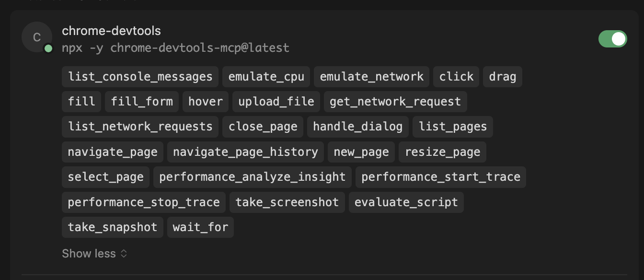The height and width of the screenshot is (280, 644).
Task: Select the upload_file tool tag
Action: click(x=276, y=102)
